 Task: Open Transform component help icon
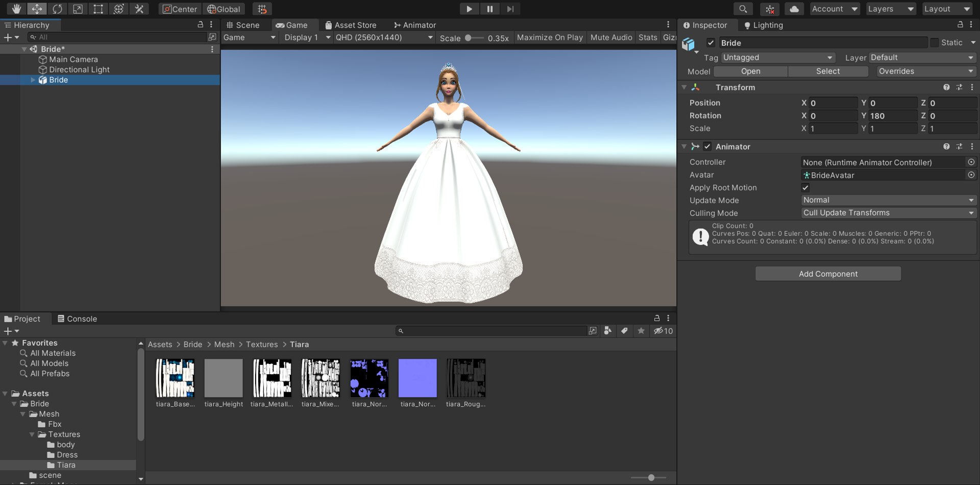pyautogui.click(x=946, y=87)
